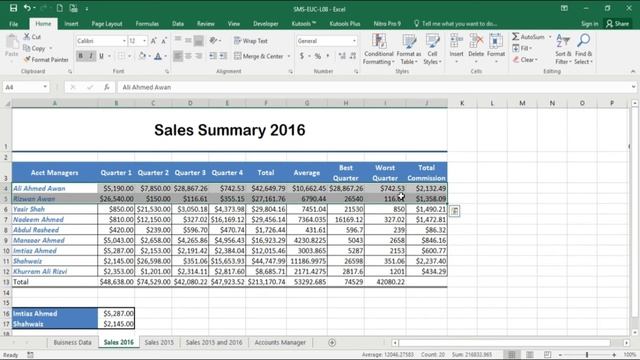Click the Share button
The image size is (640, 360).
[x=617, y=24]
